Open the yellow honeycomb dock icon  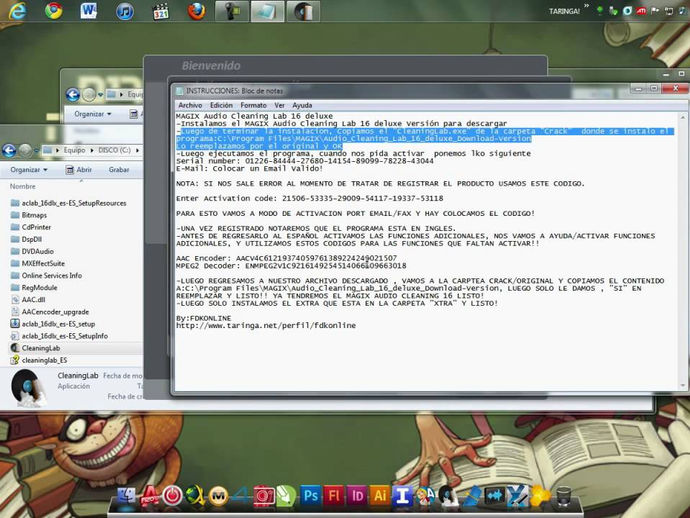click(540, 496)
